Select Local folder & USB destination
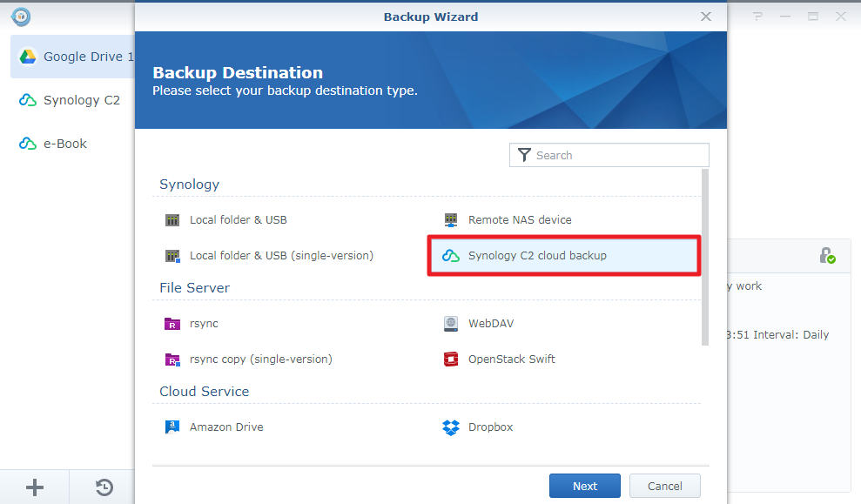Viewport: 861px width, 504px height. click(x=225, y=219)
